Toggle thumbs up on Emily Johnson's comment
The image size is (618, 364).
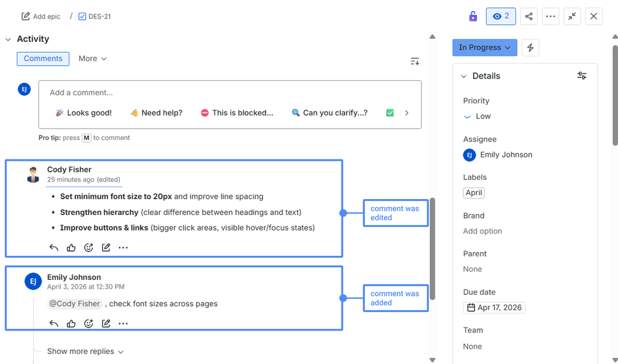[71, 323]
